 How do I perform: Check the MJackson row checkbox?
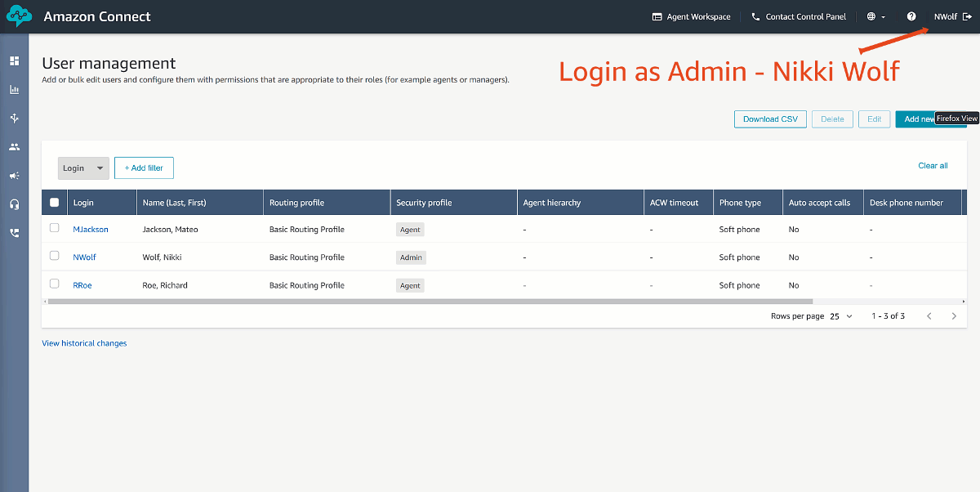[55, 228]
